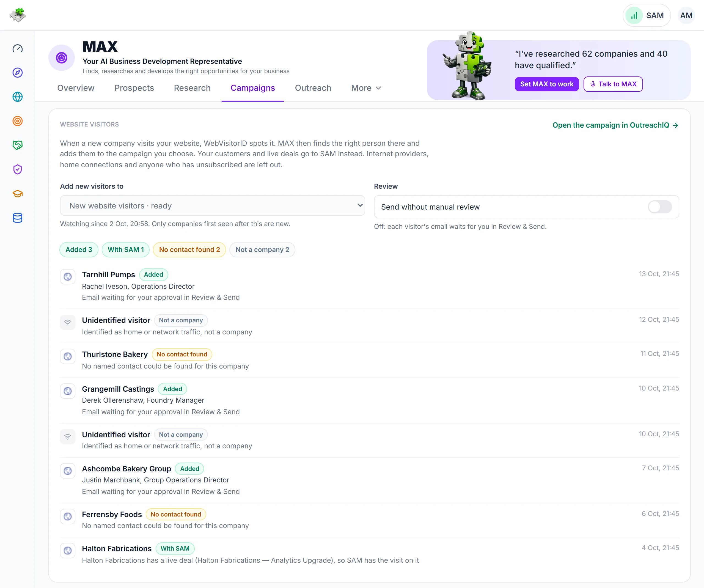Open the Add new visitors to dropdown
Screen dimensions: 704x588
pyautogui.click(x=213, y=205)
